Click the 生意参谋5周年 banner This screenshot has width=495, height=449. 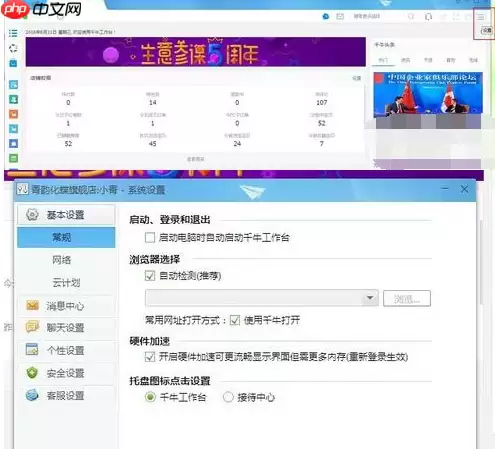(196, 52)
